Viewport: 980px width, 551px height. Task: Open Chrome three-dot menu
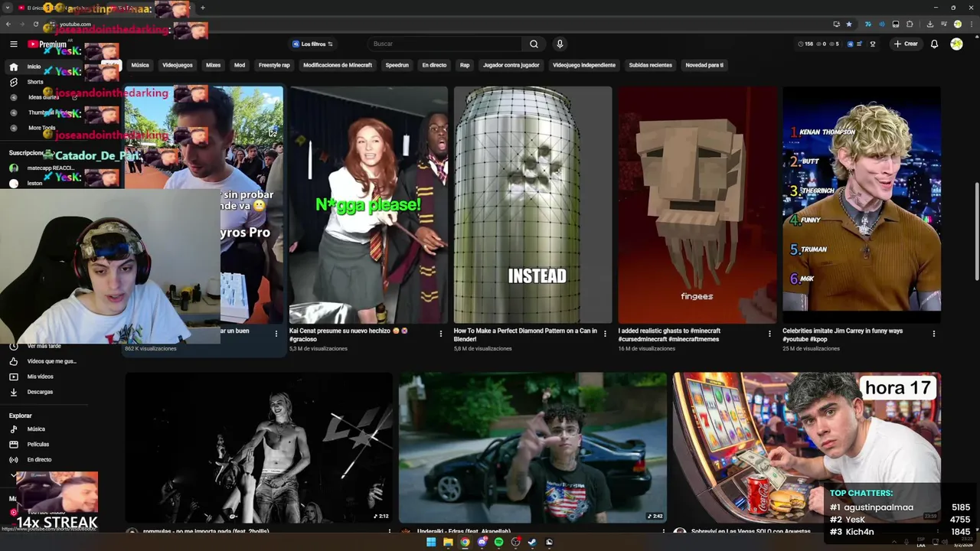(x=970, y=24)
